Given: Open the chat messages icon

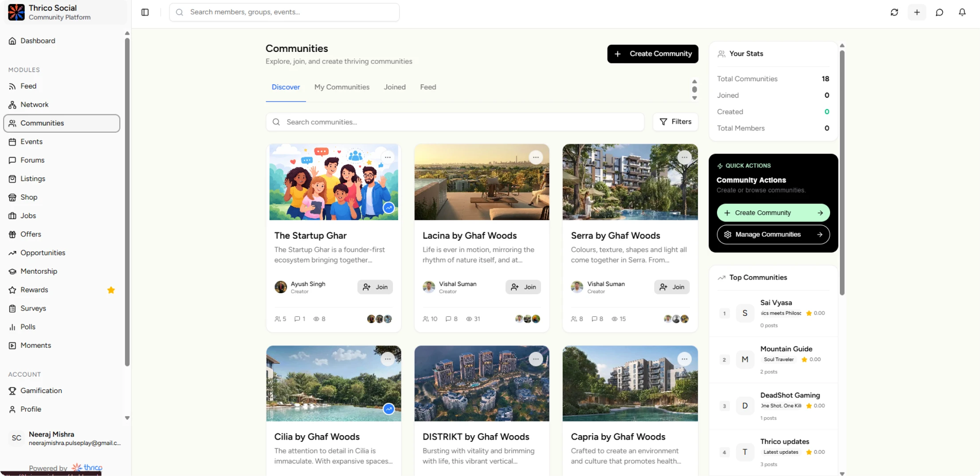Looking at the screenshot, I should click(940, 12).
